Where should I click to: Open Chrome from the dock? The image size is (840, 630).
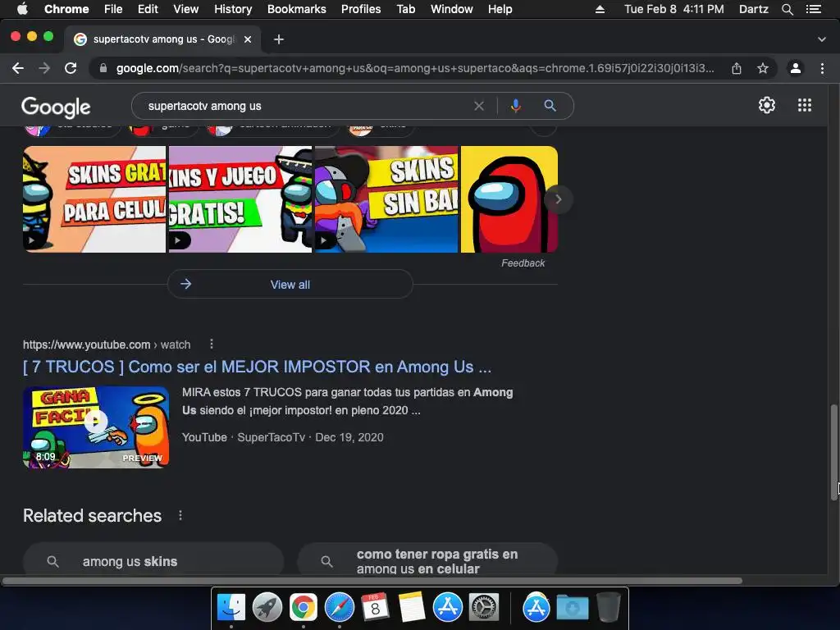[304, 608]
